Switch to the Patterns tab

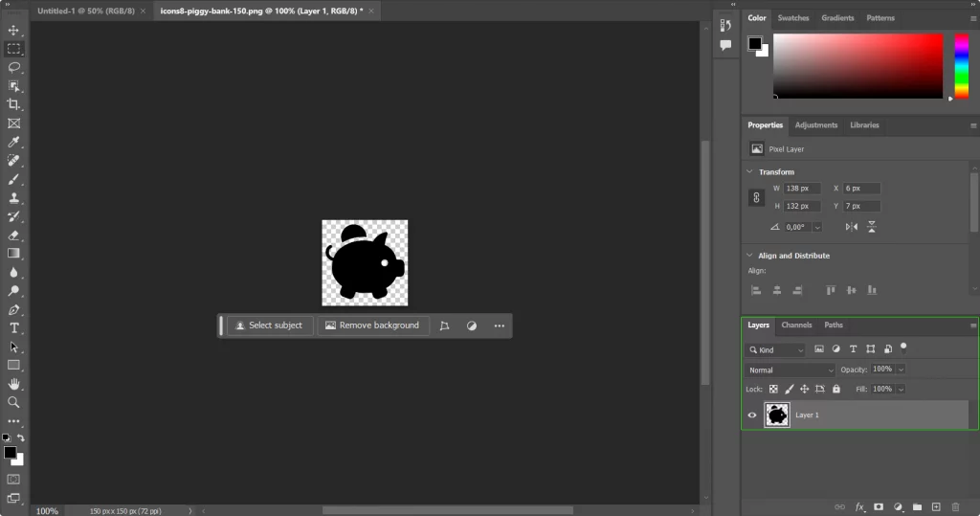[880, 18]
